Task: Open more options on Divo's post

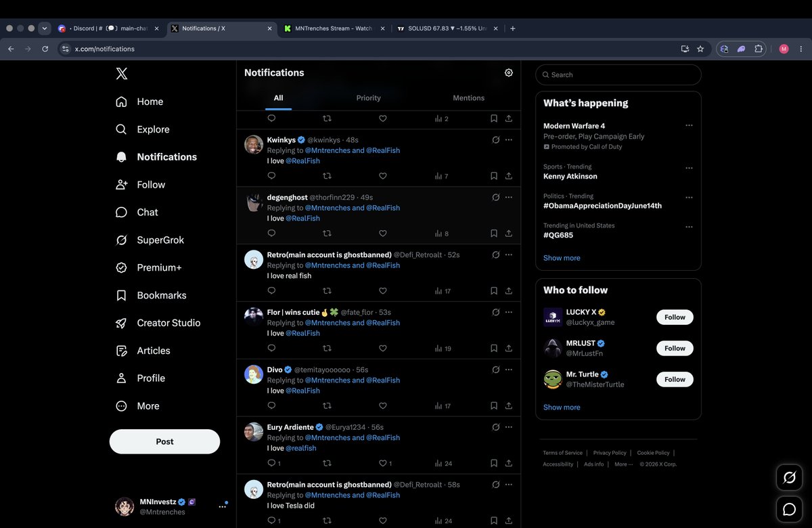Action: [x=509, y=370]
